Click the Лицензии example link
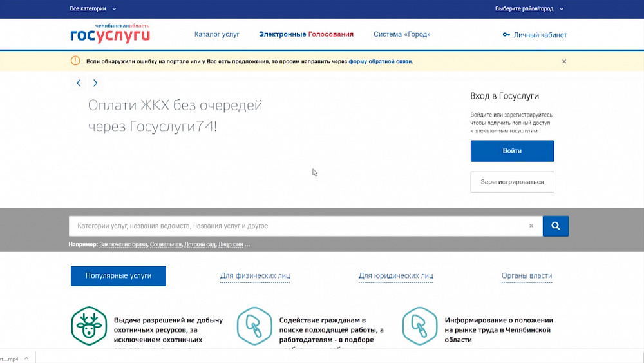 [x=231, y=244]
